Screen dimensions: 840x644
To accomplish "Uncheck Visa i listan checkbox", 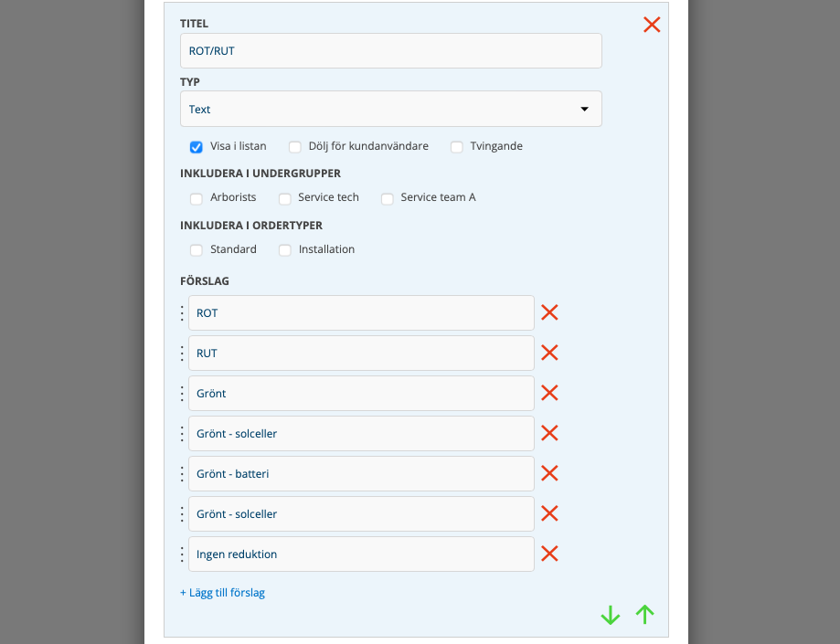I will tap(196, 147).
